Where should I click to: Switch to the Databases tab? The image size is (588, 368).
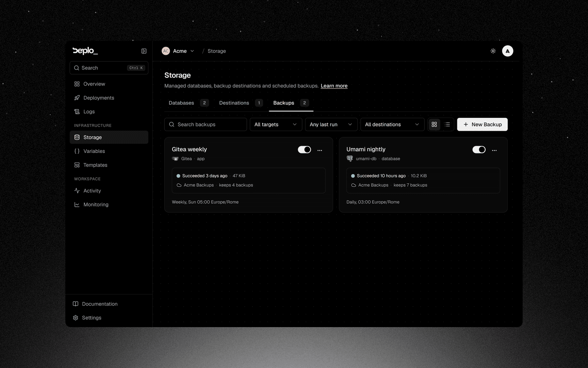[x=189, y=103]
